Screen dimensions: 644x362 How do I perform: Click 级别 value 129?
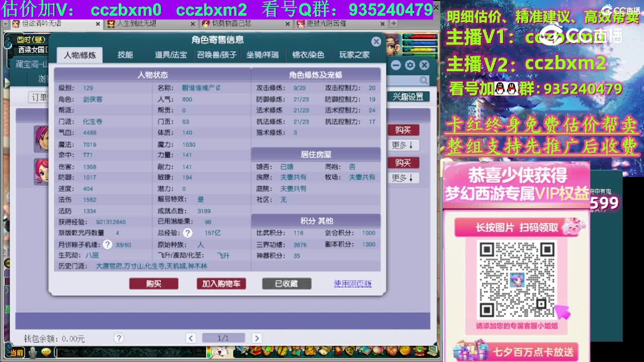(88, 88)
